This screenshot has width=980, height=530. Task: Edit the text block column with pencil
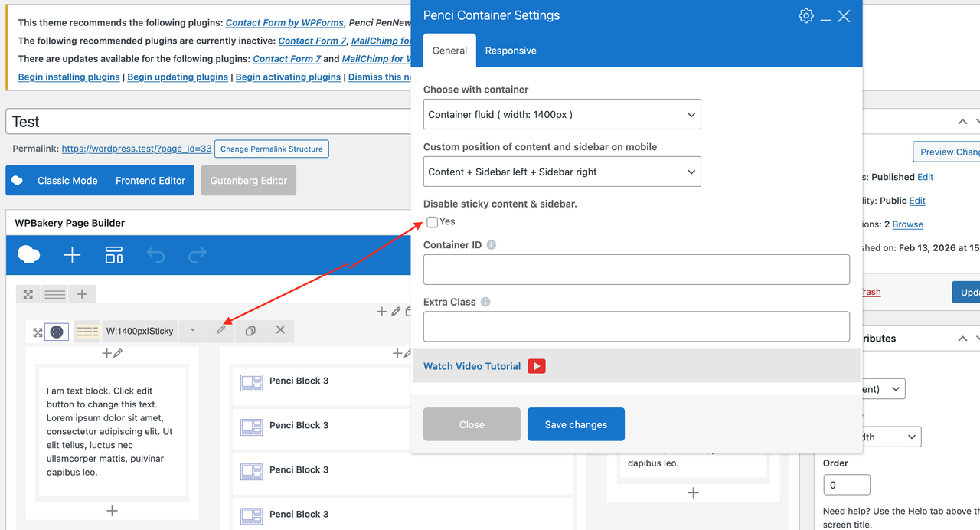118,353
